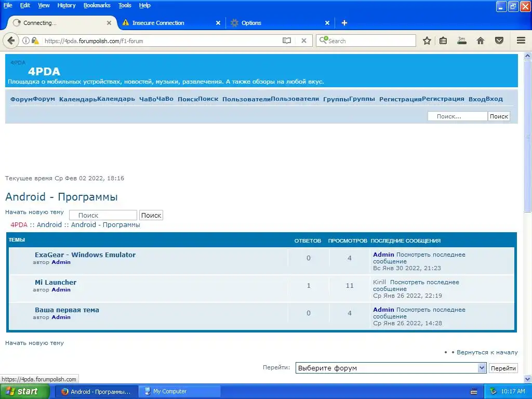The image size is (532, 399).
Task: Click the Перейти button
Action: 503,368
